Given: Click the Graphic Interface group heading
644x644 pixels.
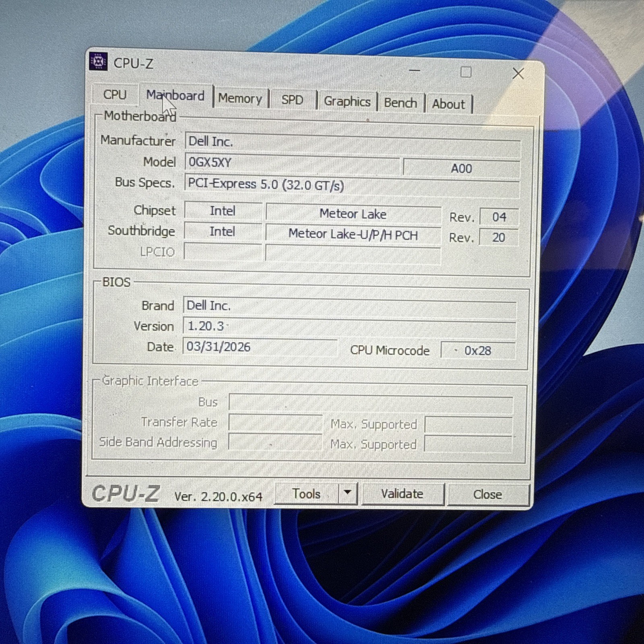Looking at the screenshot, I should (150, 381).
